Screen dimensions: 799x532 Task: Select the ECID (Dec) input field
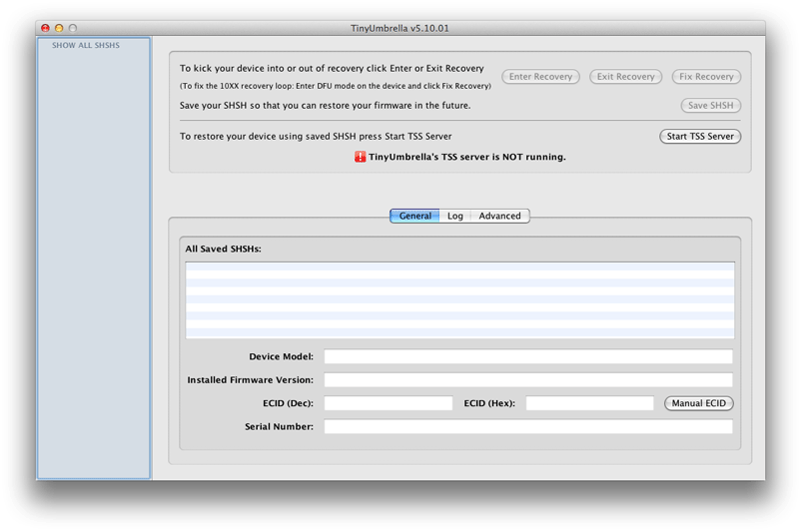[x=388, y=403]
